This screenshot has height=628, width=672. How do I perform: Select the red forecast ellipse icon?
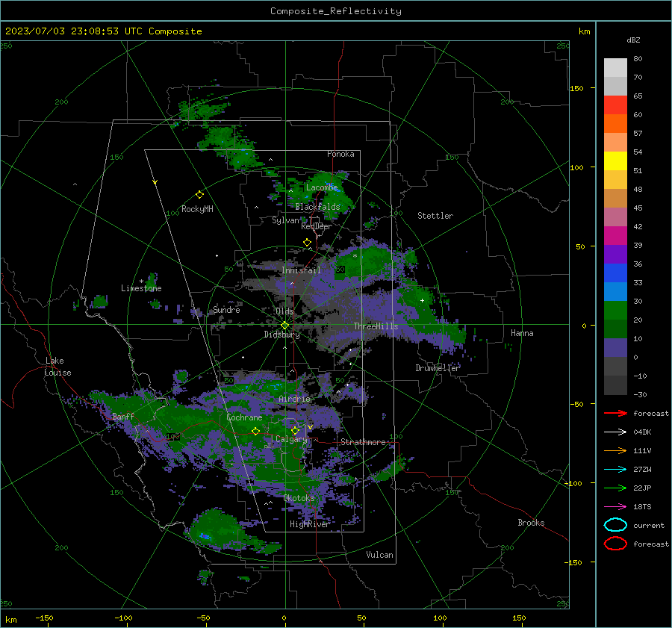coord(615,544)
